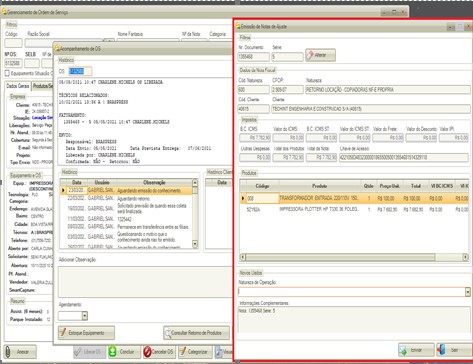Click the Total da Nota value field
Image resolution: width=473 pixels, height=364 pixels.
tap(321, 157)
